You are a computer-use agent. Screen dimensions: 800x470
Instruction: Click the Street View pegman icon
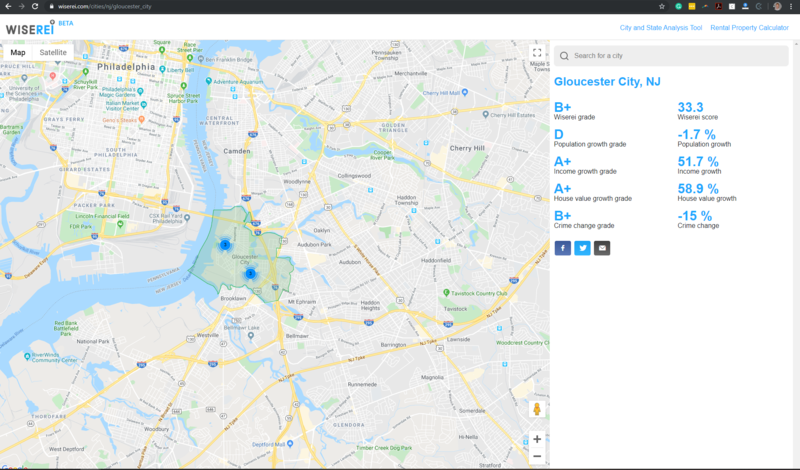(x=537, y=410)
